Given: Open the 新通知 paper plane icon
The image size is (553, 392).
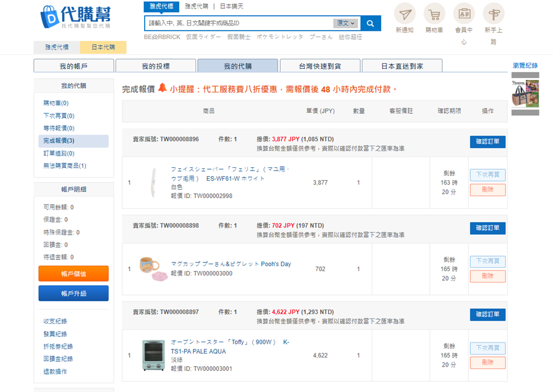Looking at the screenshot, I should coord(404,13).
